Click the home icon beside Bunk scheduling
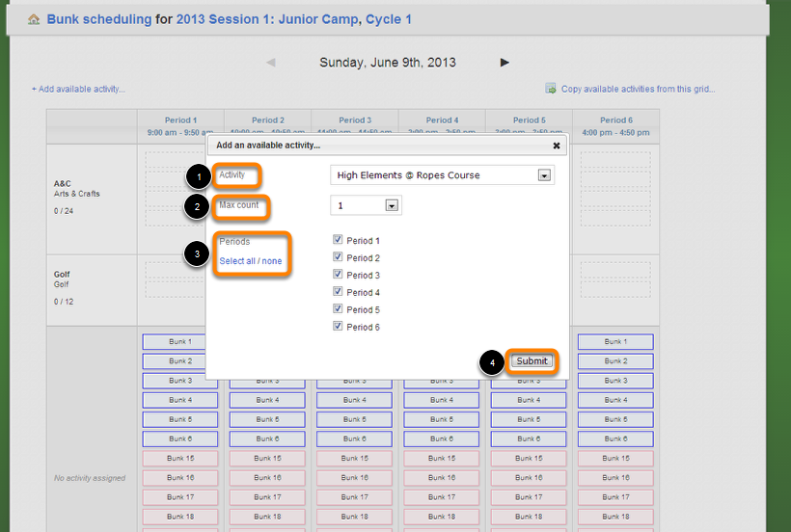 tap(34, 19)
